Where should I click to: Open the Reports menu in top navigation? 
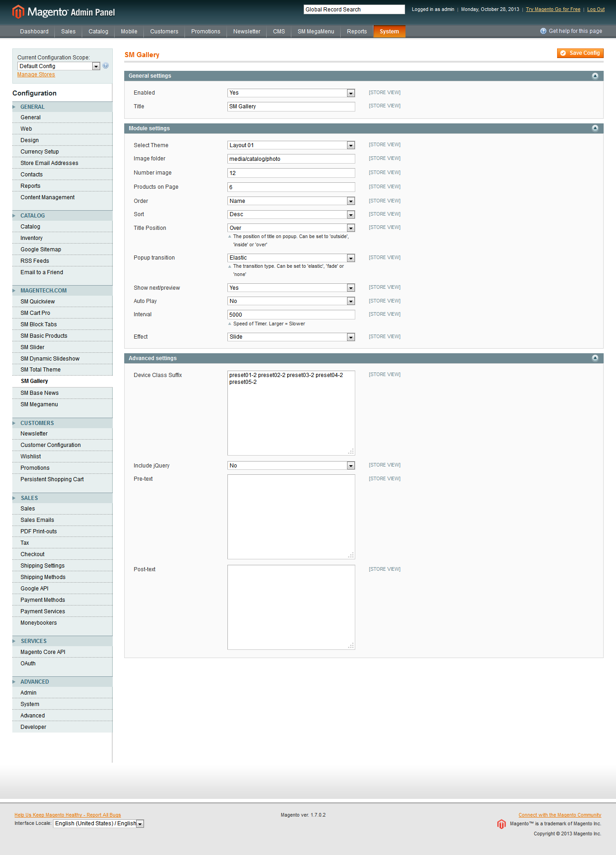pyautogui.click(x=357, y=32)
